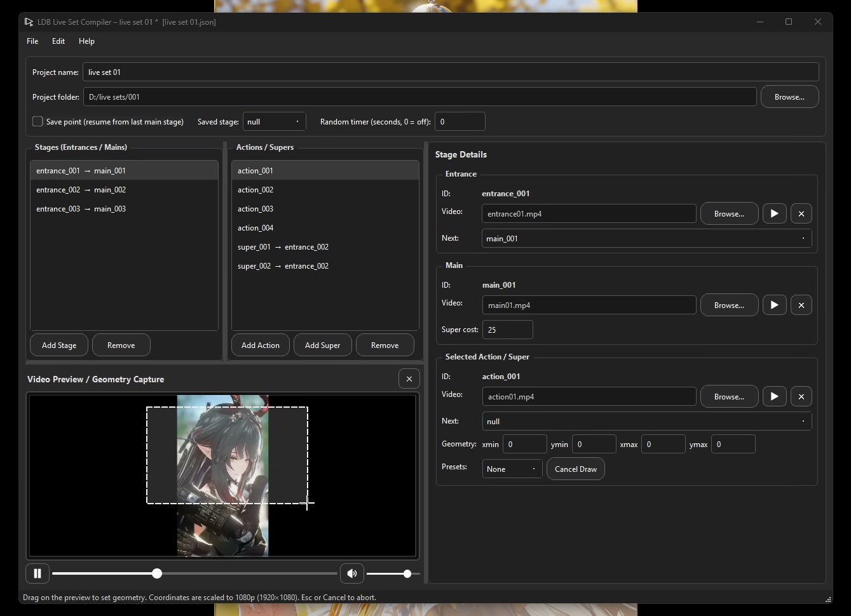Viewport: 851px width, 616px height.
Task: Select super_001 → entrance_002
Action: coord(325,247)
